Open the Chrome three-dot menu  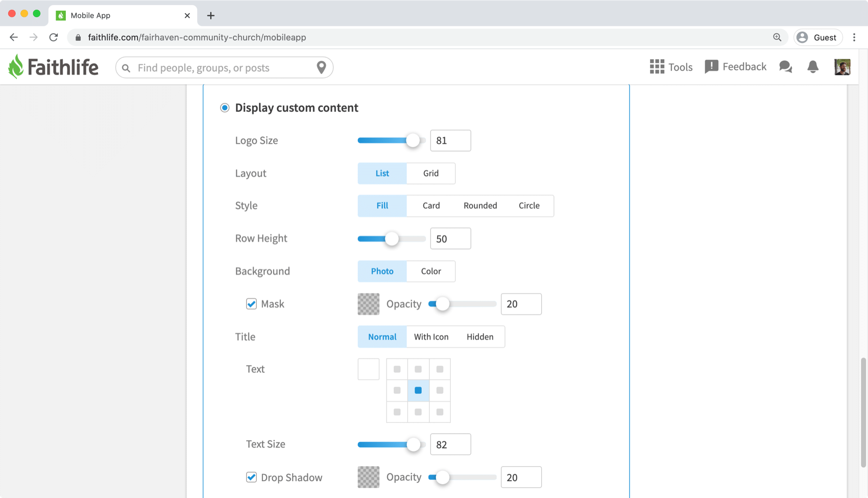(854, 37)
